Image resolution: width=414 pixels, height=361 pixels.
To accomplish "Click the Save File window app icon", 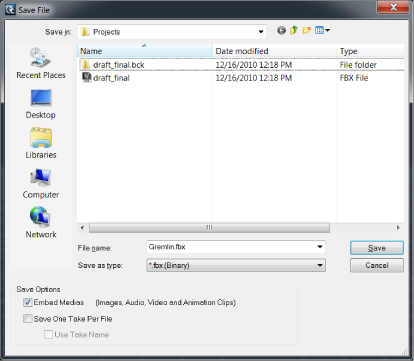I will [10, 10].
